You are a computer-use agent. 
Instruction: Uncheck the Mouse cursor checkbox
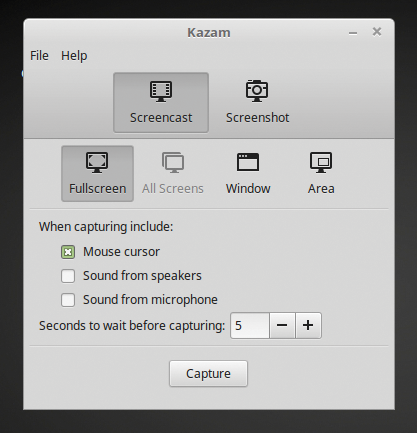click(x=68, y=252)
